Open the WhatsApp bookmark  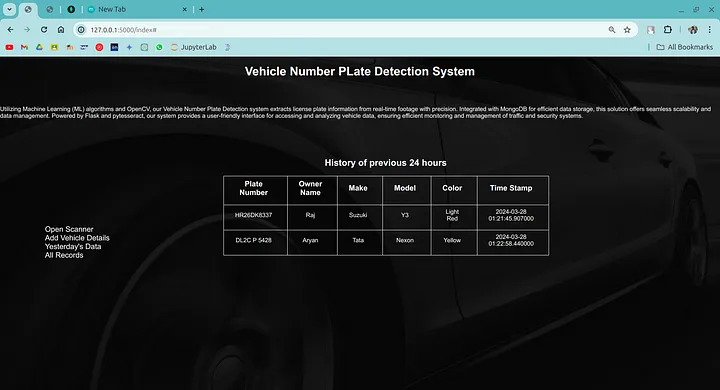point(159,47)
